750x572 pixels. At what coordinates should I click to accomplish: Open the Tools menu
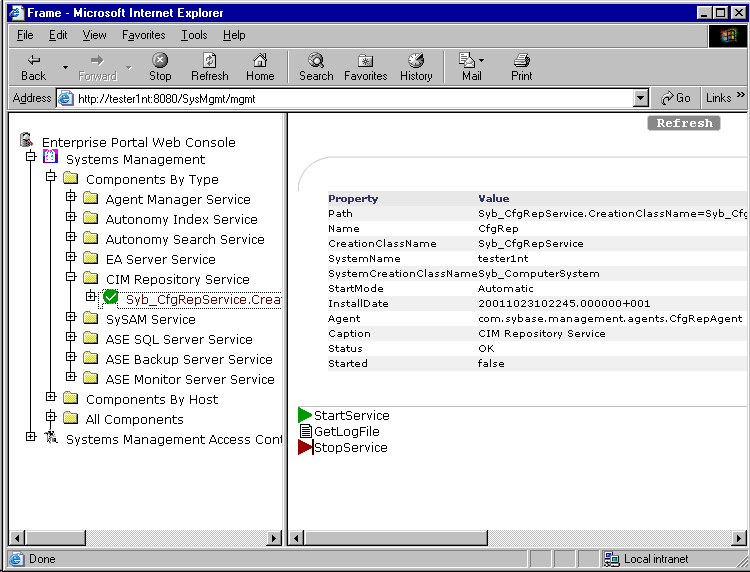coord(194,35)
